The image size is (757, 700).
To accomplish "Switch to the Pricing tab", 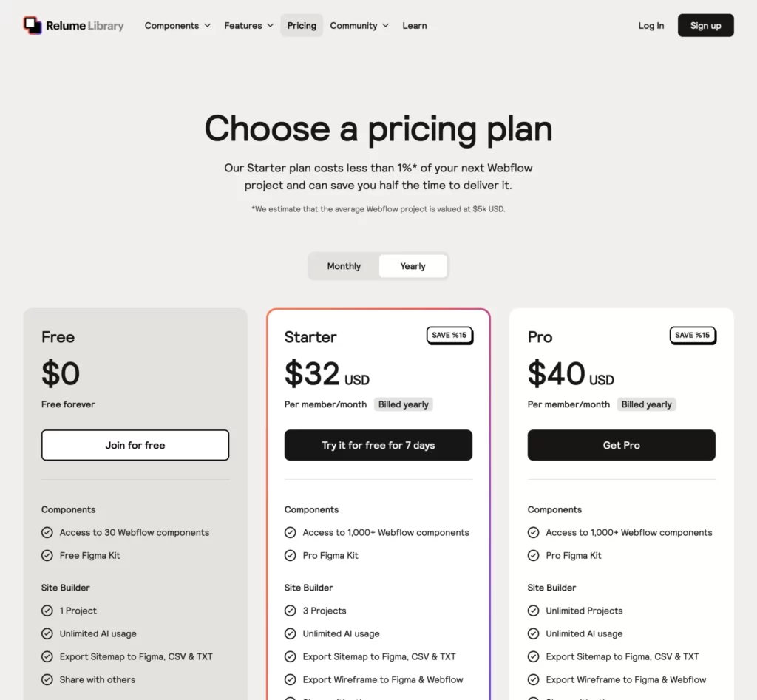I will (x=301, y=25).
